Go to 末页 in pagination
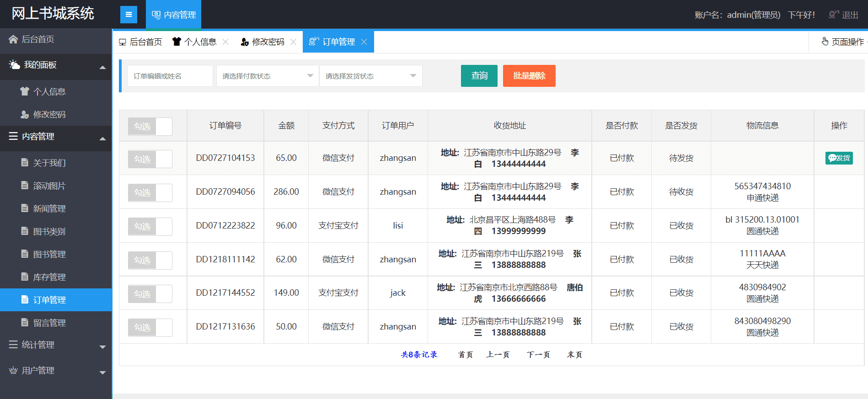This screenshot has height=399, width=868. [x=575, y=355]
